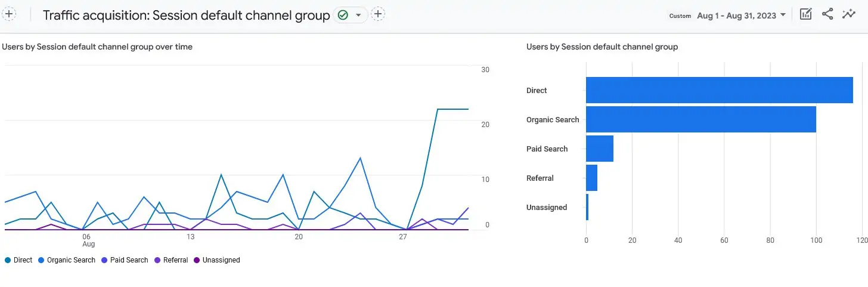The height and width of the screenshot is (287, 868).
Task: Click the Custom date range label
Action: (x=680, y=16)
